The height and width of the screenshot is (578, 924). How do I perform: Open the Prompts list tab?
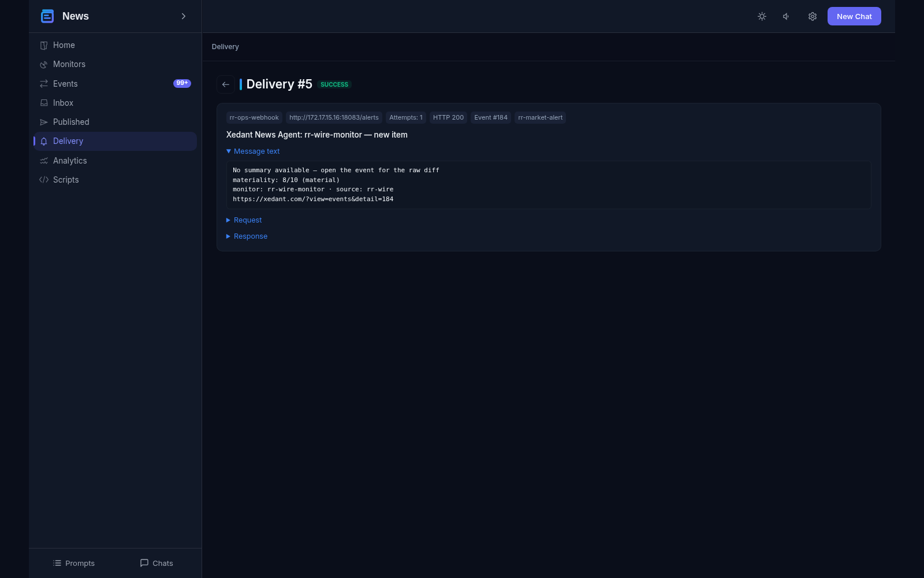pyautogui.click(x=73, y=563)
